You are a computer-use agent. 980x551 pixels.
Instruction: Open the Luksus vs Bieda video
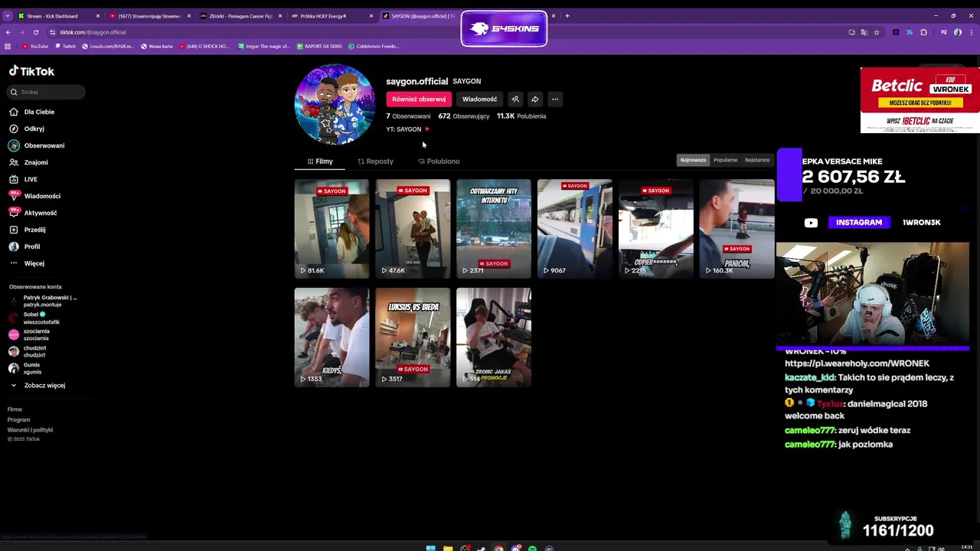[x=413, y=337]
